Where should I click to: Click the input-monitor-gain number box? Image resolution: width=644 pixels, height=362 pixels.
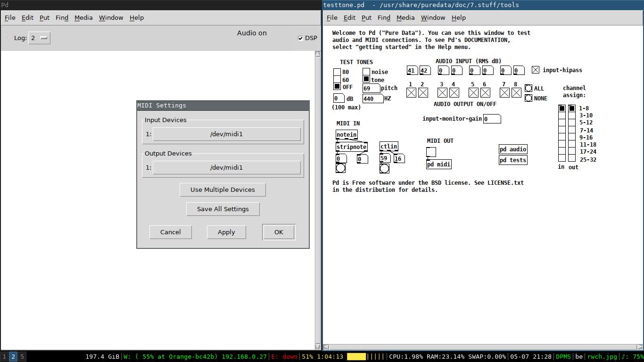pos(492,119)
